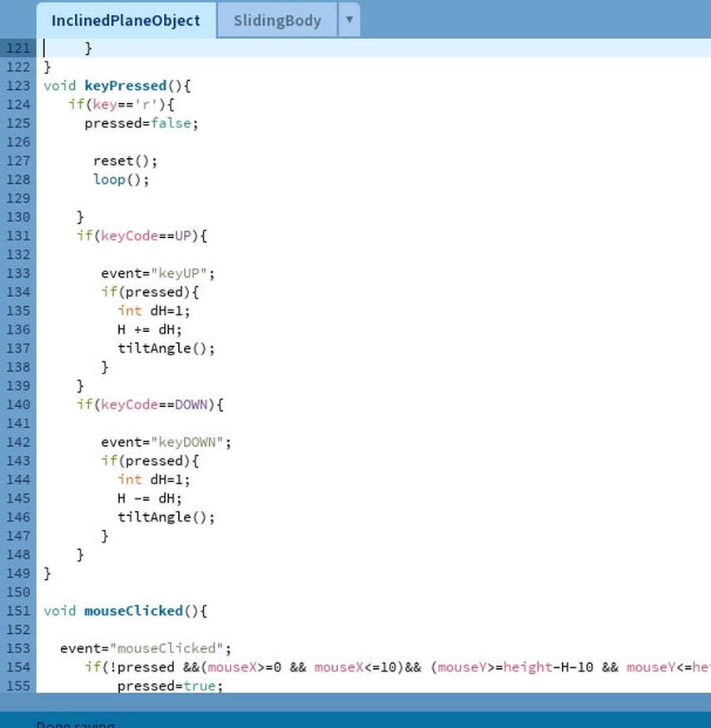711x728 pixels.
Task: Open the tab dropdown arrow menu
Action: pos(350,20)
